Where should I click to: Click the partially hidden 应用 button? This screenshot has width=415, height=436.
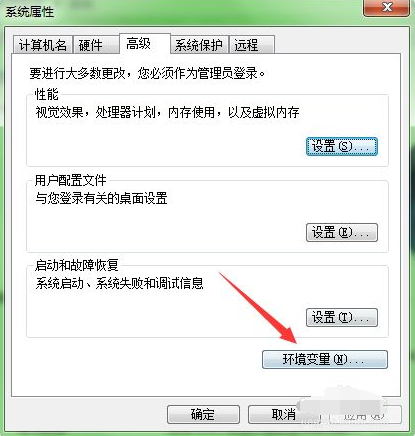365,414
